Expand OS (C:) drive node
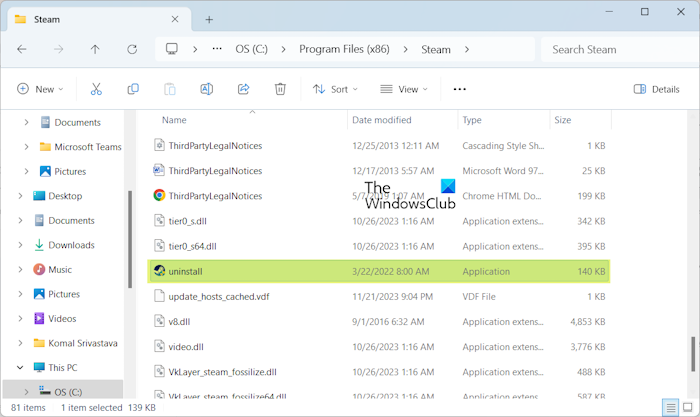 [x=26, y=392]
